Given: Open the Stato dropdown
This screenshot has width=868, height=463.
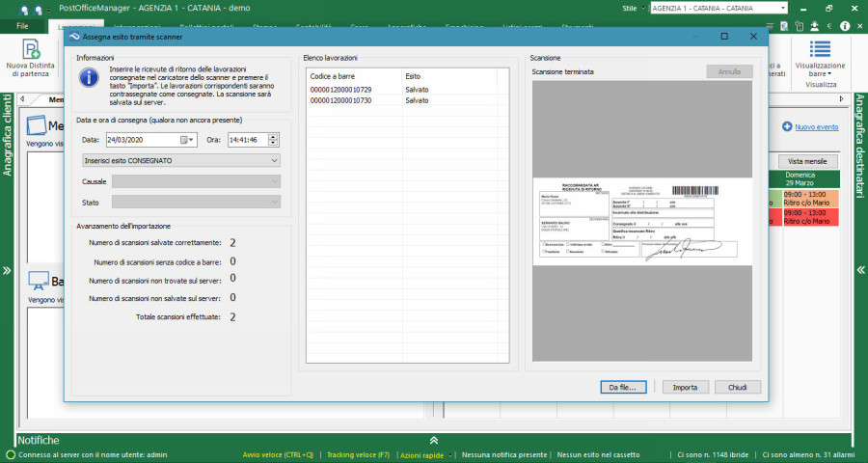Looking at the screenshot, I should point(196,203).
